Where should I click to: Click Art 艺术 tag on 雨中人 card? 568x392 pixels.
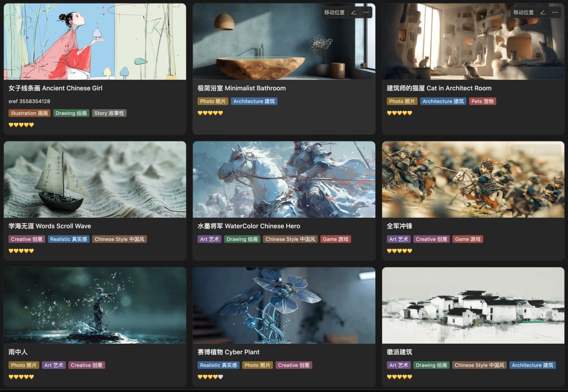coord(54,365)
